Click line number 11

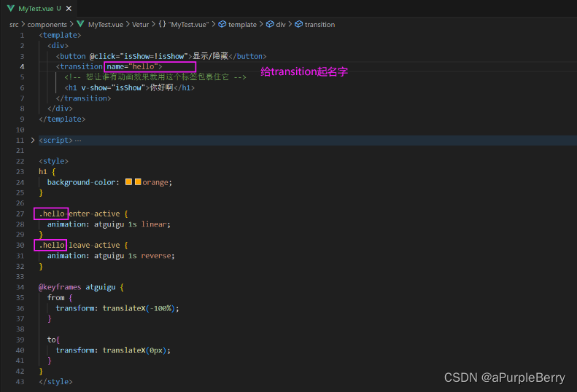20,141
